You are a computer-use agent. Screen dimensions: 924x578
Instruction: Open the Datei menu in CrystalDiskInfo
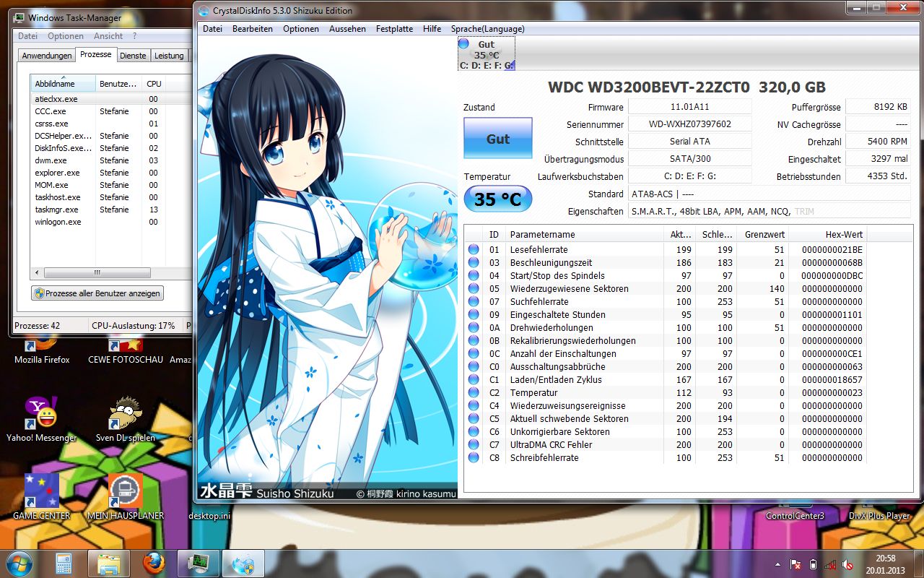coord(212,29)
